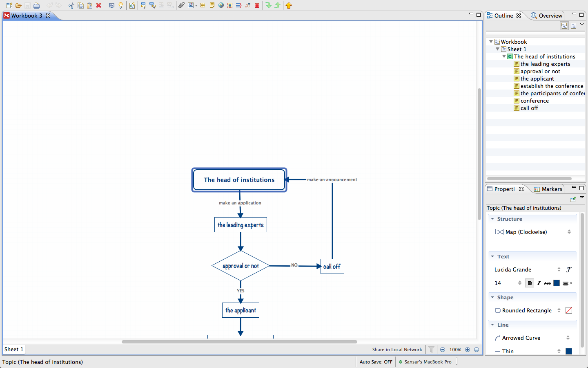
Task: Click the Paste icon in the toolbar
Action: (89, 5)
